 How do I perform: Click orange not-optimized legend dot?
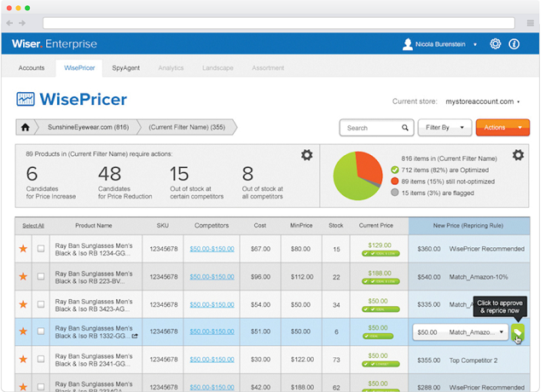tap(394, 182)
